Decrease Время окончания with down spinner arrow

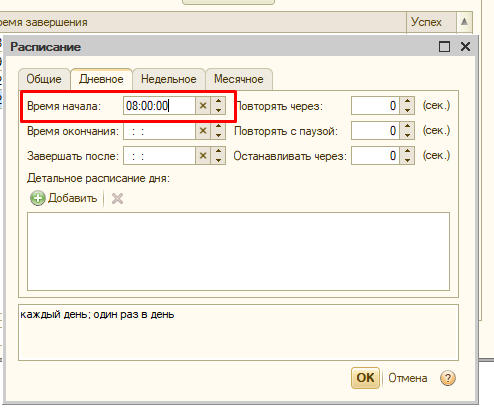point(218,135)
